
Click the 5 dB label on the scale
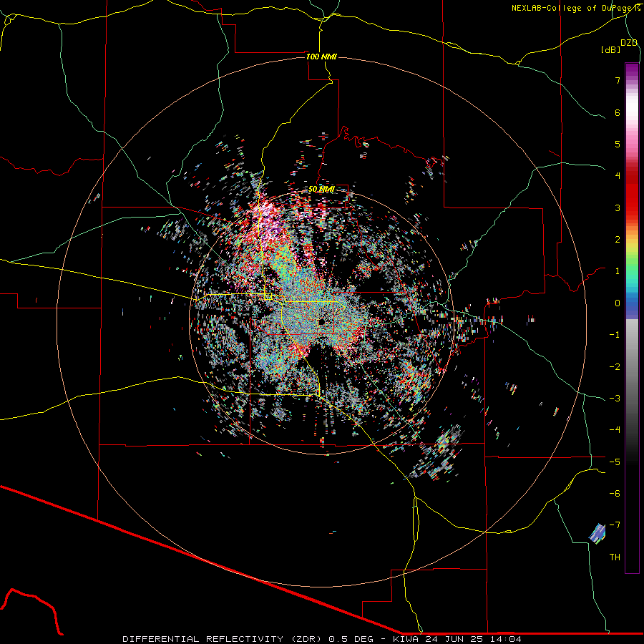click(618, 144)
